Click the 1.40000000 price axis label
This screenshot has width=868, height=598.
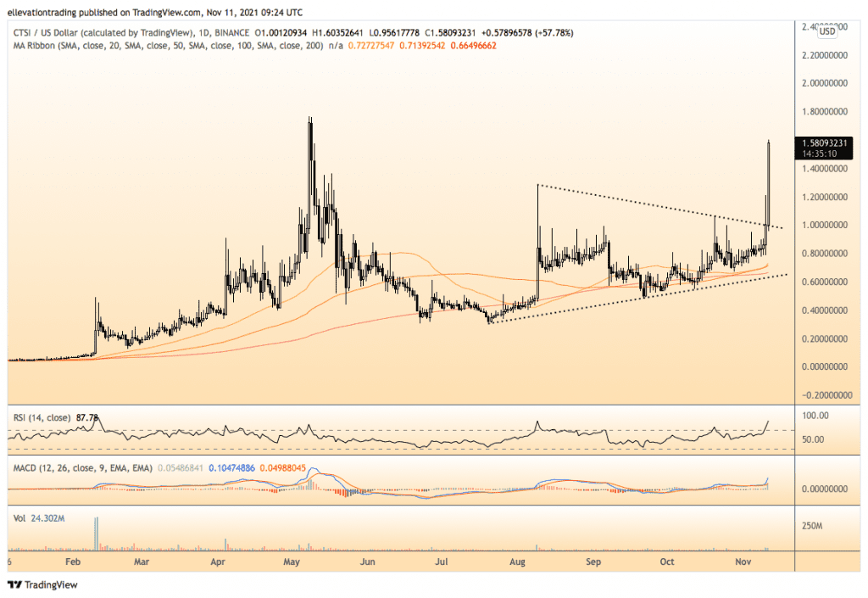[x=824, y=168]
